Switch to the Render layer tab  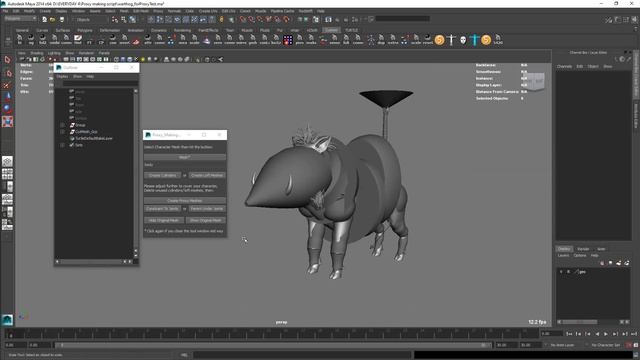[x=583, y=249]
